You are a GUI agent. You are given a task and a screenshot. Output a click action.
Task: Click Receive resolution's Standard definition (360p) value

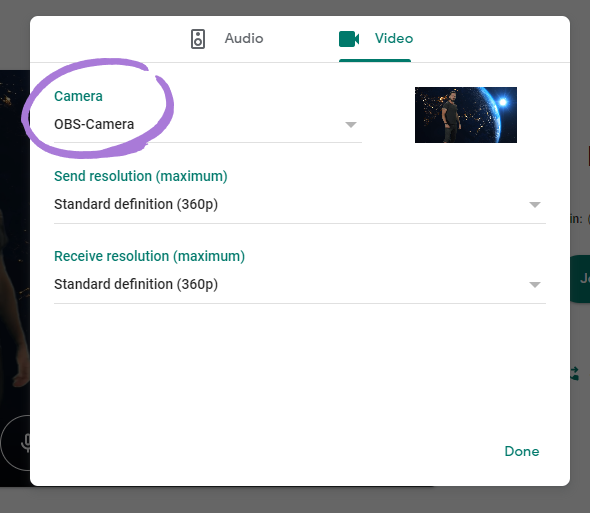[136, 284]
